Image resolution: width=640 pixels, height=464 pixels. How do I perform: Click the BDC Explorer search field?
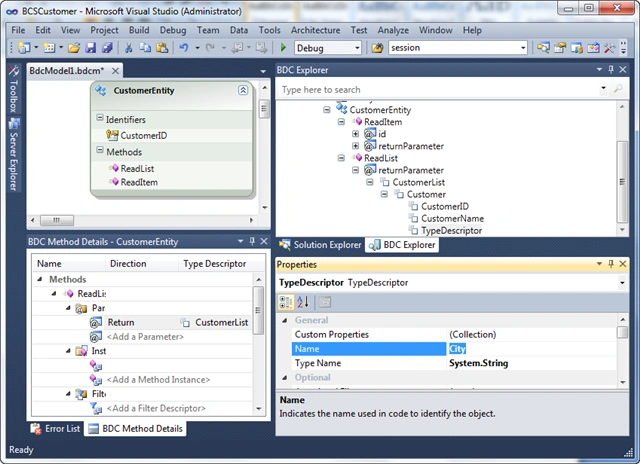point(439,89)
